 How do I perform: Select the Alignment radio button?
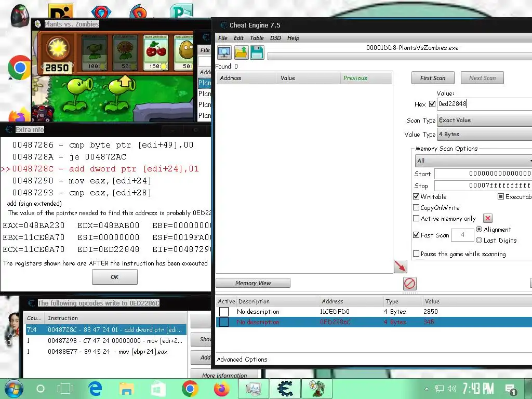click(479, 229)
